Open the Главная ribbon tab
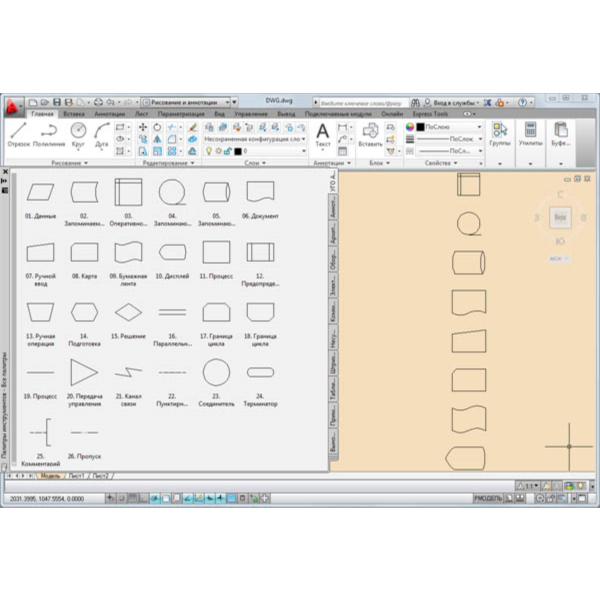The image size is (600, 600). 42,114
